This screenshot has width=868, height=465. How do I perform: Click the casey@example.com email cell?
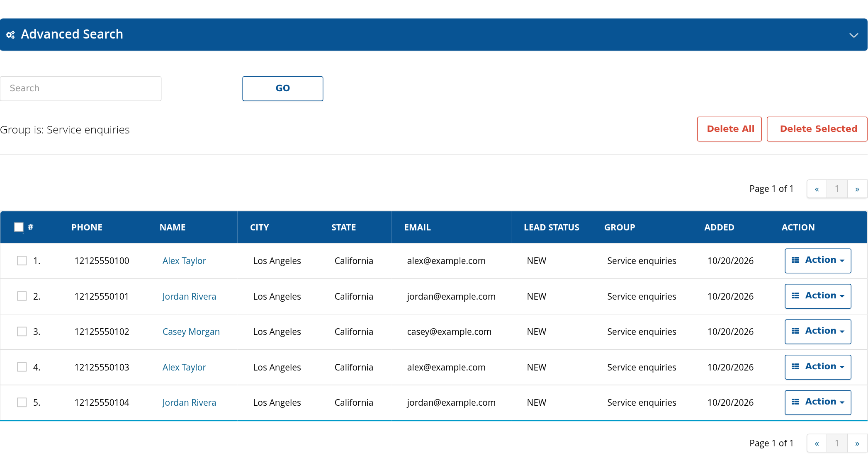tap(449, 332)
